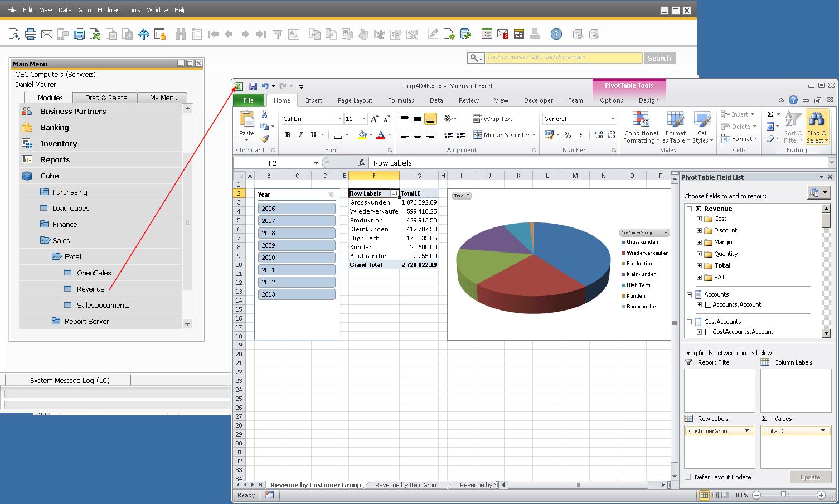This screenshot has width=839, height=504.
Task: Open the Tools menu in SAP
Action: 133,10
